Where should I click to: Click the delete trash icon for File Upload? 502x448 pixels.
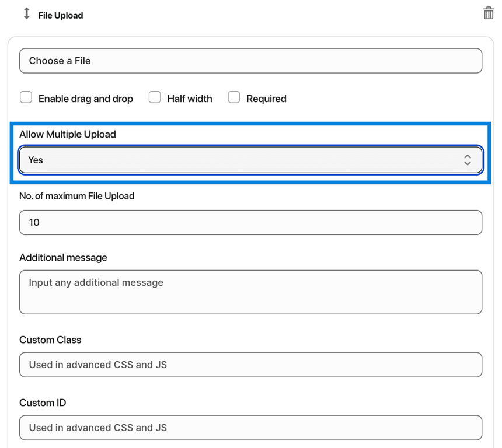[489, 13]
